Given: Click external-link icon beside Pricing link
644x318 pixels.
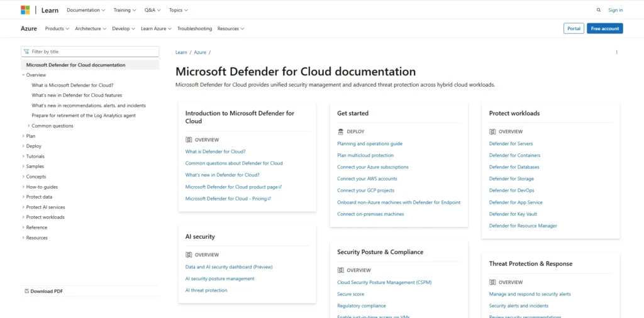Looking at the screenshot, I should tap(269, 198).
